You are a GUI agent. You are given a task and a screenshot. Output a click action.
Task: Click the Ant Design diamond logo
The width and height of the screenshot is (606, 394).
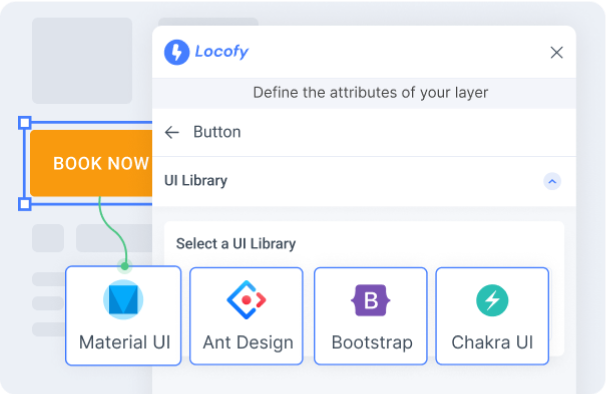246,300
